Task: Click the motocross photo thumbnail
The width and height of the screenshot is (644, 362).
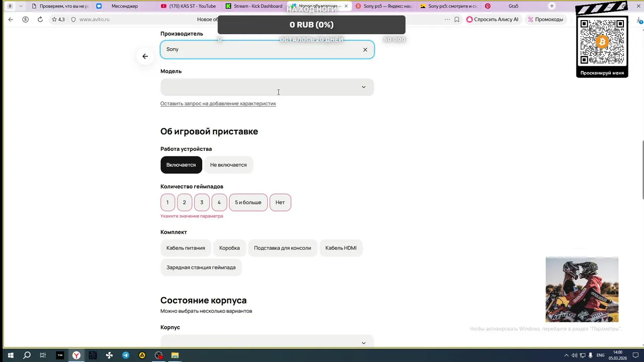Action: pos(582,289)
